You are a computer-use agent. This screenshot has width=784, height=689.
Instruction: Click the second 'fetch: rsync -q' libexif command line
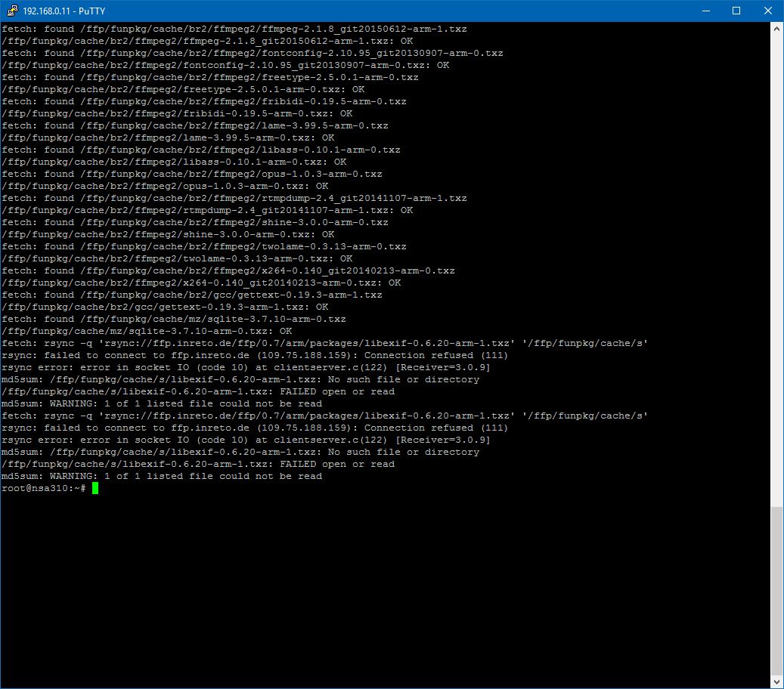(x=324, y=416)
